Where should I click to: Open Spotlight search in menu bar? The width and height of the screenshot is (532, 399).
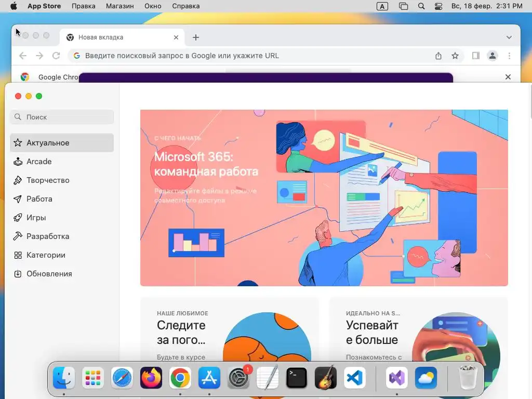(x=421, y=6)
